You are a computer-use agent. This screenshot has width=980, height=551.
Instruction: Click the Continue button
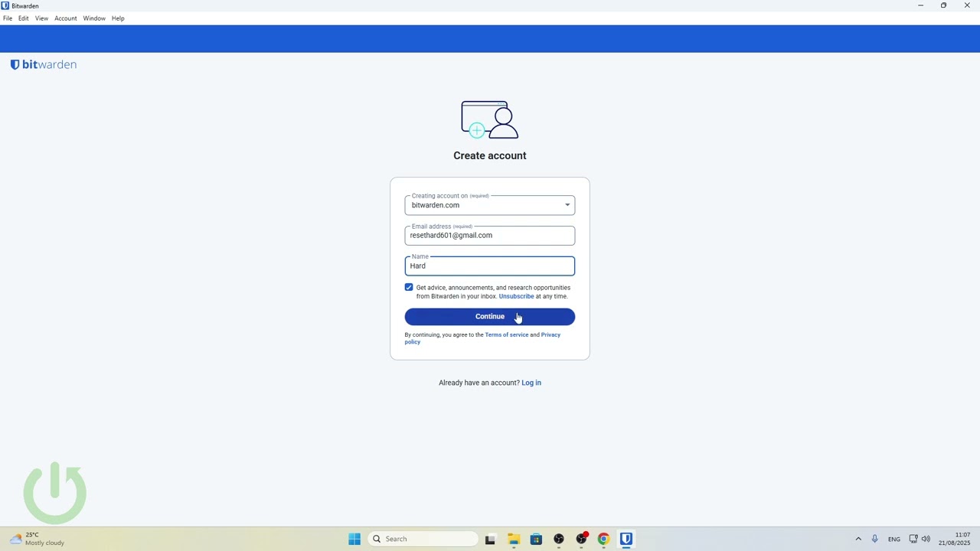490,317
